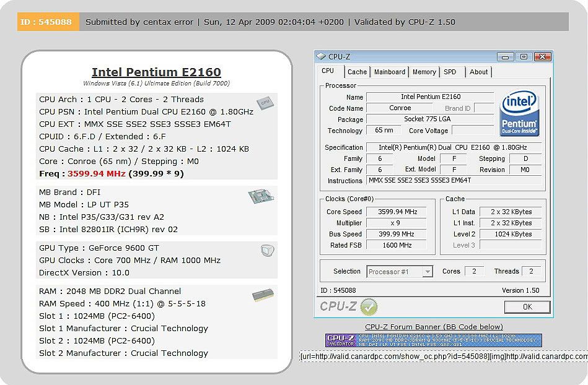Click the empty Core Voltage field
This screenshot has width=588, height=385.
click(473, 131)
